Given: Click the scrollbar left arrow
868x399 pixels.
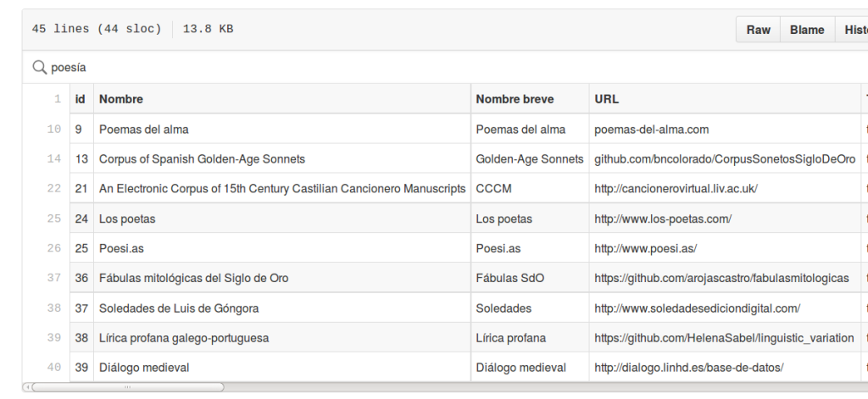Looking at the screenshot, I should 27,387.
